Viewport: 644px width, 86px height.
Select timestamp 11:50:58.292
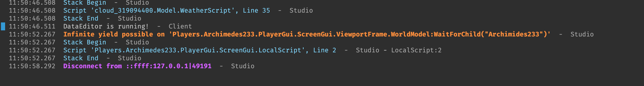32,66
